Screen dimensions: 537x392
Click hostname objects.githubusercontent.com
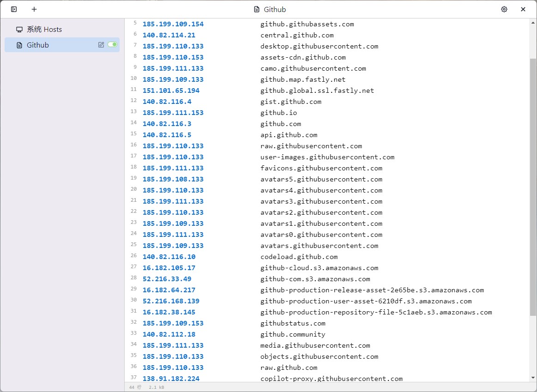pyautogui.click(x=319, y=357)
